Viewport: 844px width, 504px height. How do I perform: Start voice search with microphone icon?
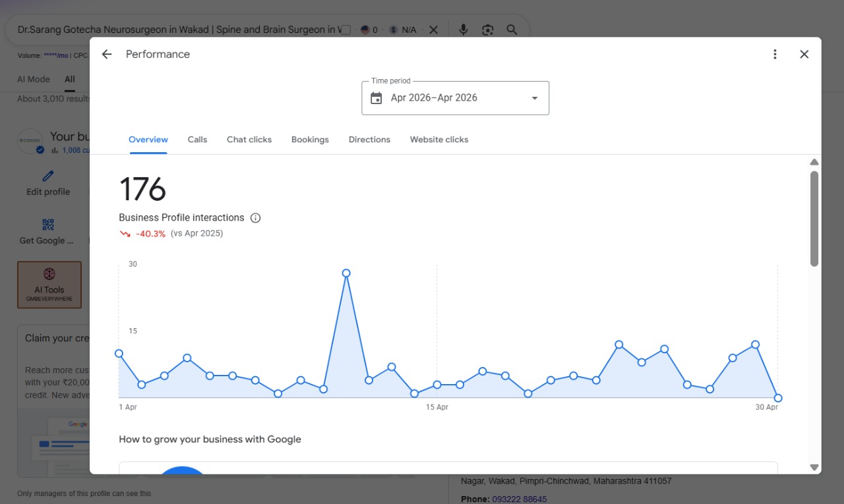[464, 30]
